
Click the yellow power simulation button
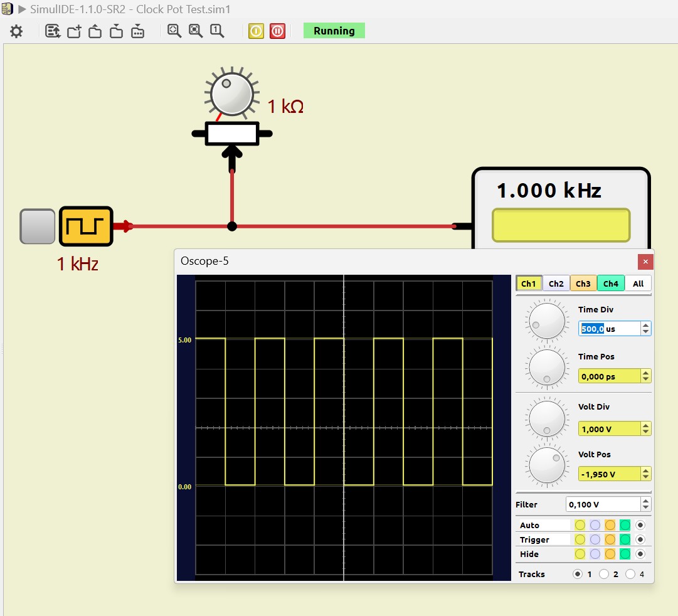pyautogui.click(x=256, y=31)
